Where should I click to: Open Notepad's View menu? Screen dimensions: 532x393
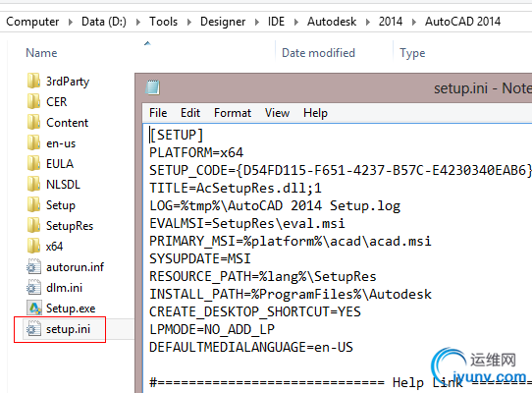pyautogui.click(x=277, y=113)
